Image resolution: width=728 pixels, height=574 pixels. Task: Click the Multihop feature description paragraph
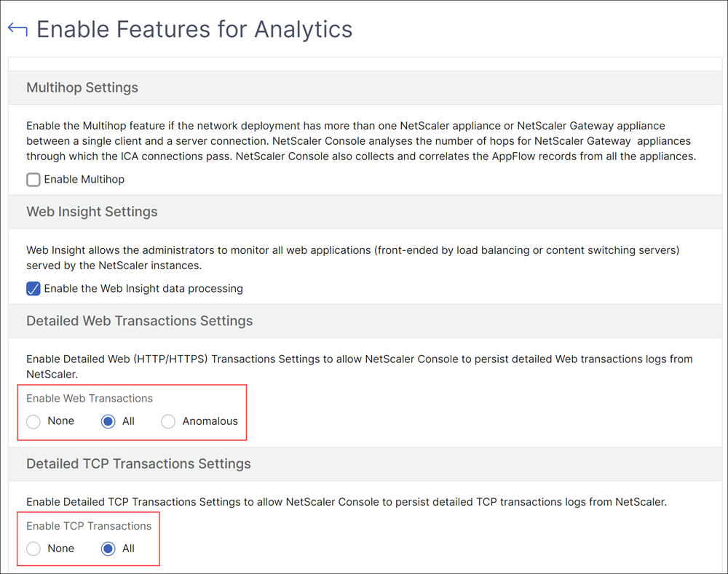[x=361, y=141]
